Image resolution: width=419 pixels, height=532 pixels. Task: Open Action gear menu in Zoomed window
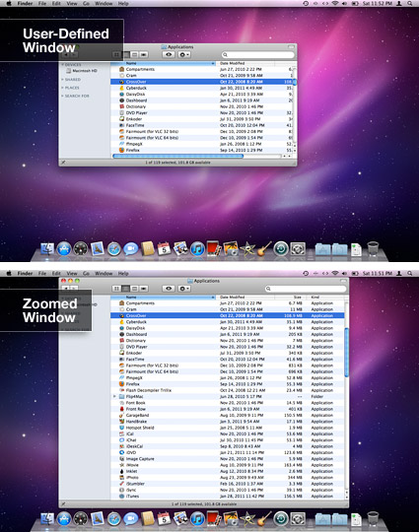(x=184, y=289)
